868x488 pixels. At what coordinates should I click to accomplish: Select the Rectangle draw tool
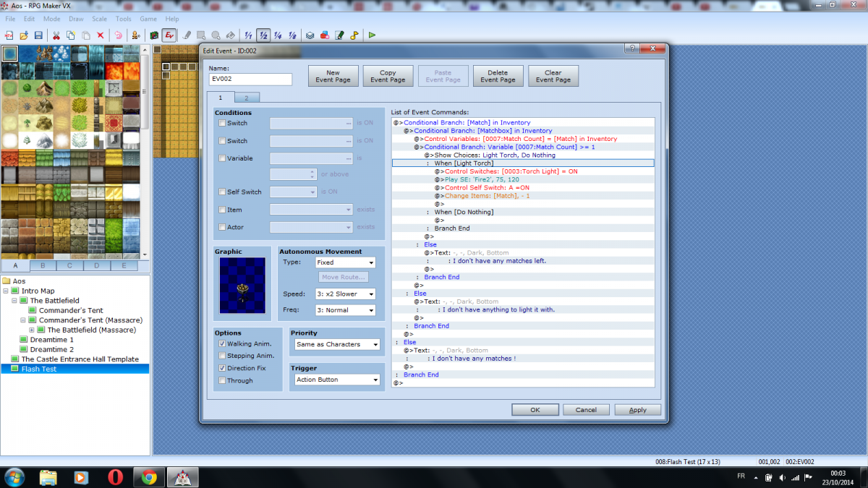coord(201,35)
